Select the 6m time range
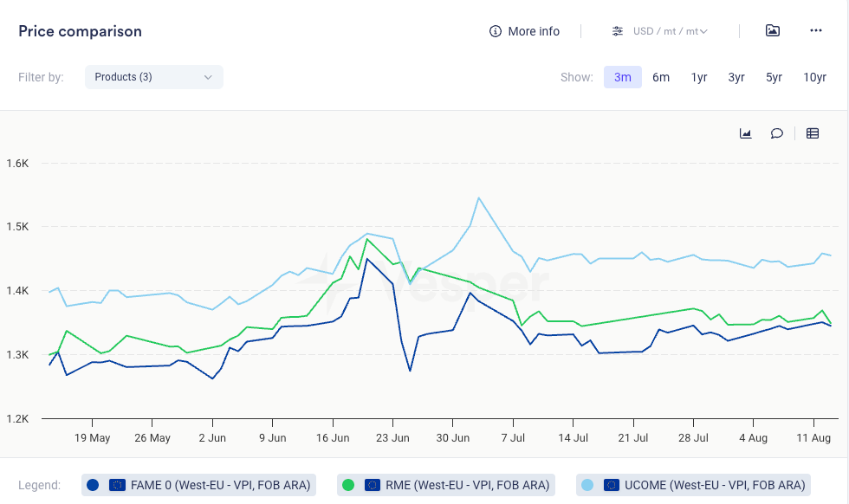 pos(661,77)
